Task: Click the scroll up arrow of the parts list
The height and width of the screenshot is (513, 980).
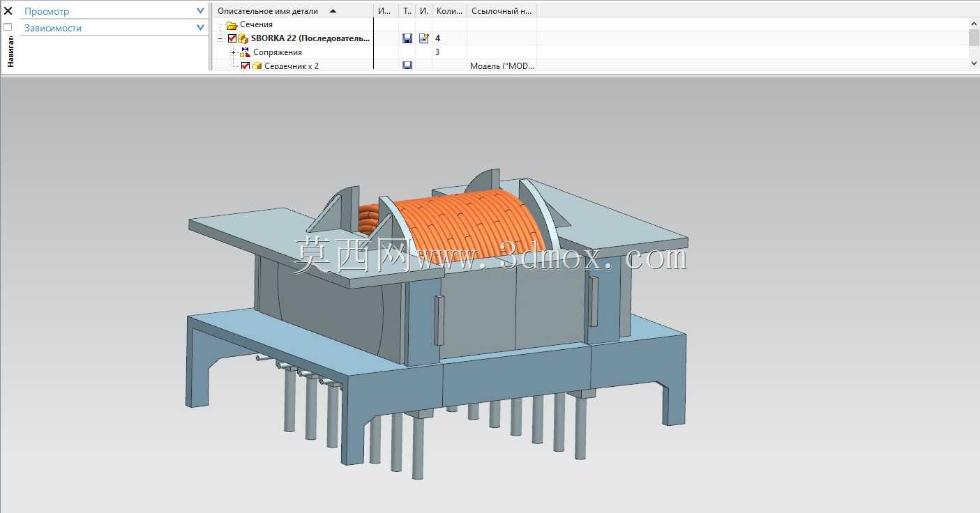Action: coord(974,24)
